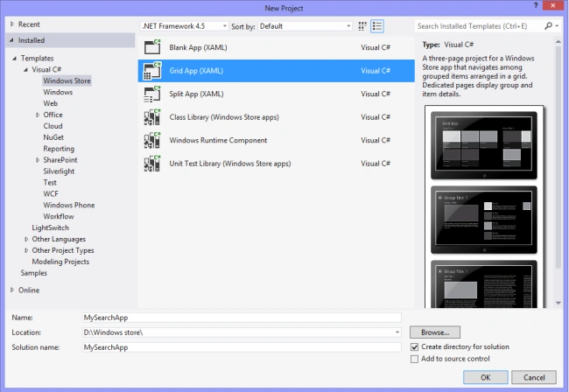Click the search magnifier icon

coord(548,25)
